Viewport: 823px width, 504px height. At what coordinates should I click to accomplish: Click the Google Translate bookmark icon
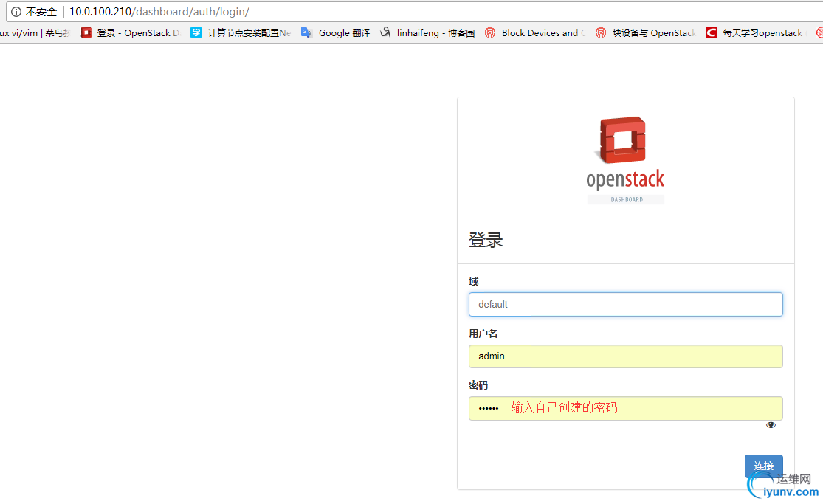[x=307, y=32]
